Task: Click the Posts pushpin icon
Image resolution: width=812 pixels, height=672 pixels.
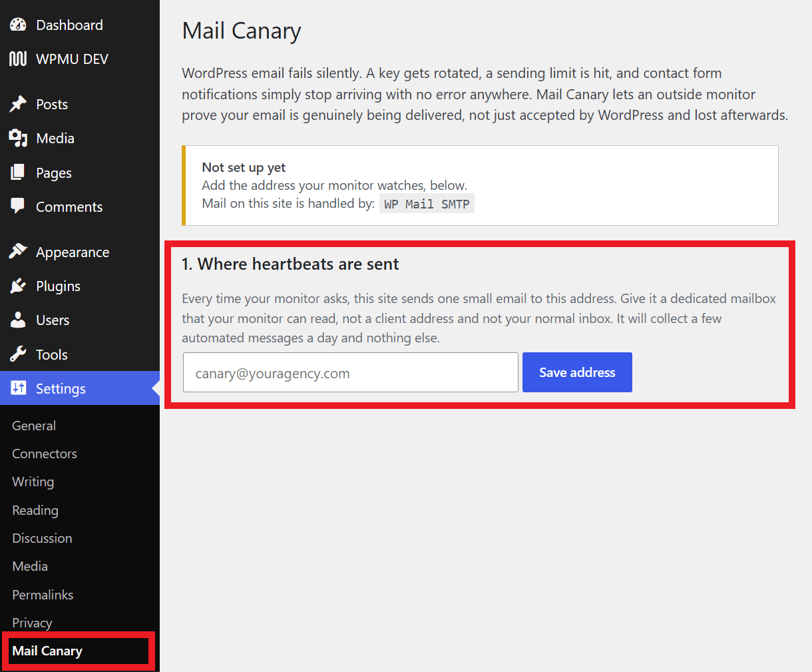Action: point(18,104)
